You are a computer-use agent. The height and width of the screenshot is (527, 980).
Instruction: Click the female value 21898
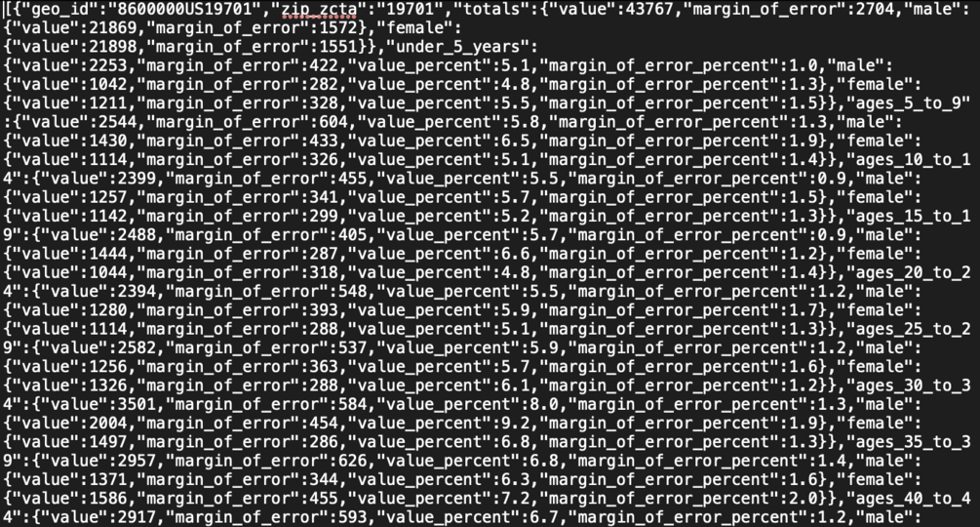[x=110, y=47]
